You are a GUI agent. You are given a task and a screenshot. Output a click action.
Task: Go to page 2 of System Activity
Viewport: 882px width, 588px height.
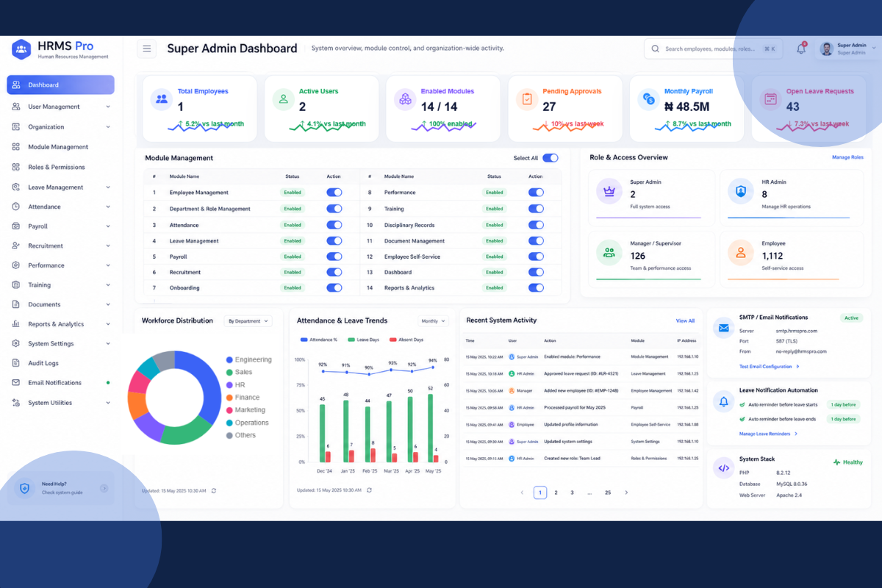(556, 492)
